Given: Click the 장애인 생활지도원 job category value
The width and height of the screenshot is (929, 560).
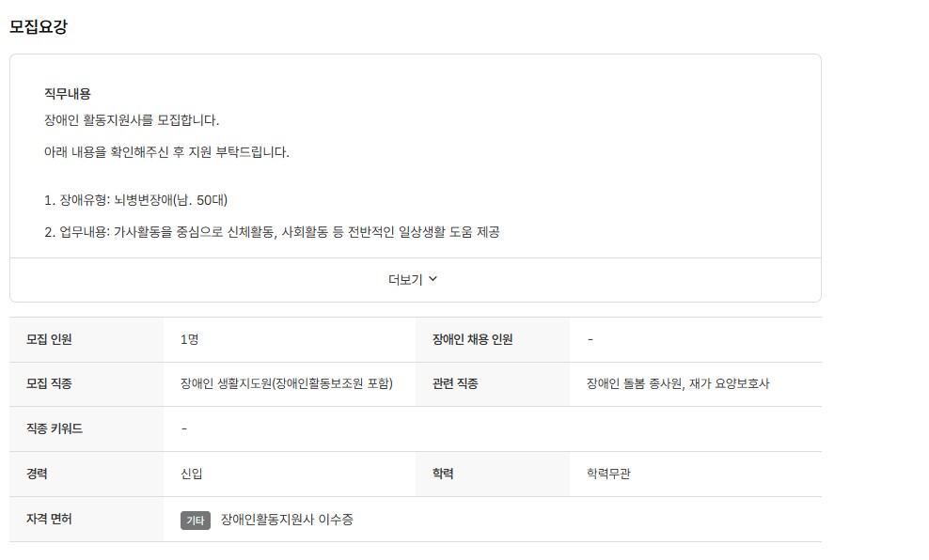Looking at the screenshot, I should [286, 383].
